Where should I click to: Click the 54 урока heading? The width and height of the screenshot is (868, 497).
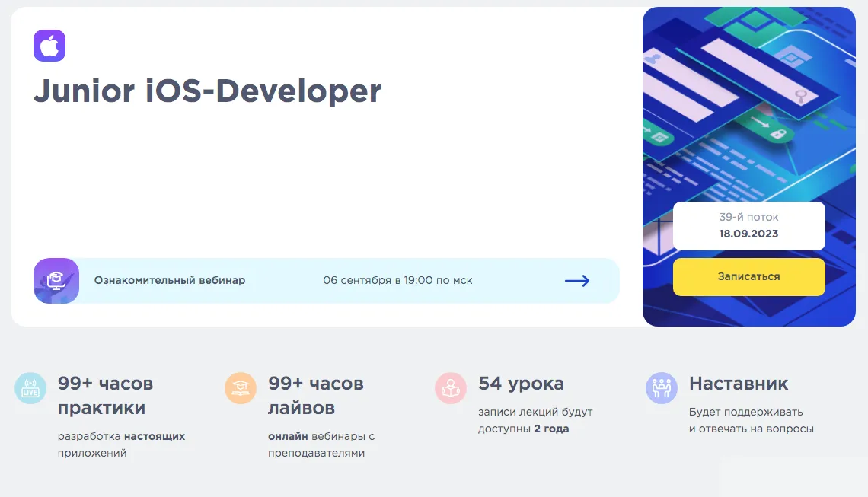click(521, 384)
